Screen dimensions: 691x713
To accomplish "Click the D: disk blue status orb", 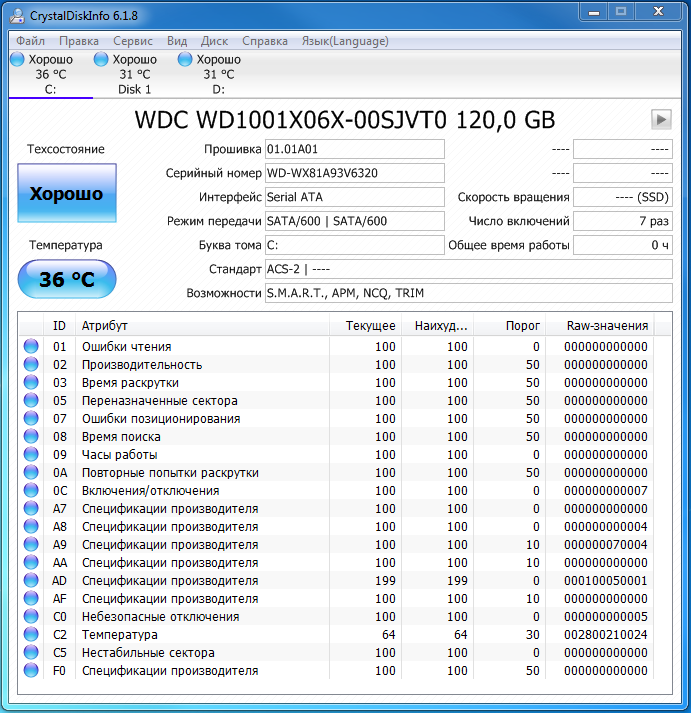I will (x=185, y=59).
